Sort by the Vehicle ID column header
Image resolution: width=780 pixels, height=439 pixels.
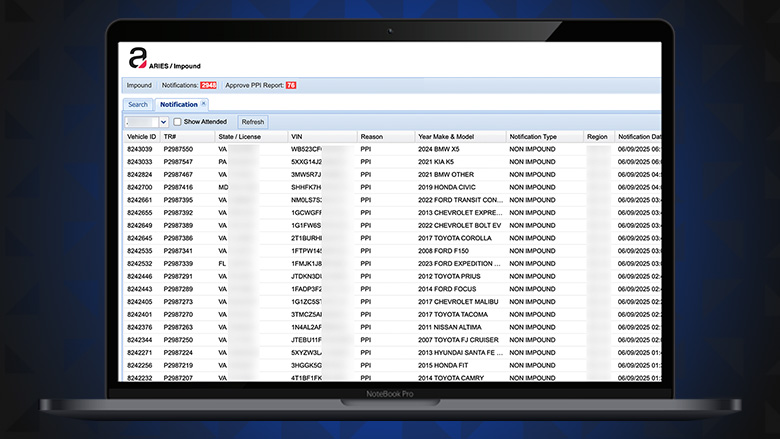tap(141, 136)
